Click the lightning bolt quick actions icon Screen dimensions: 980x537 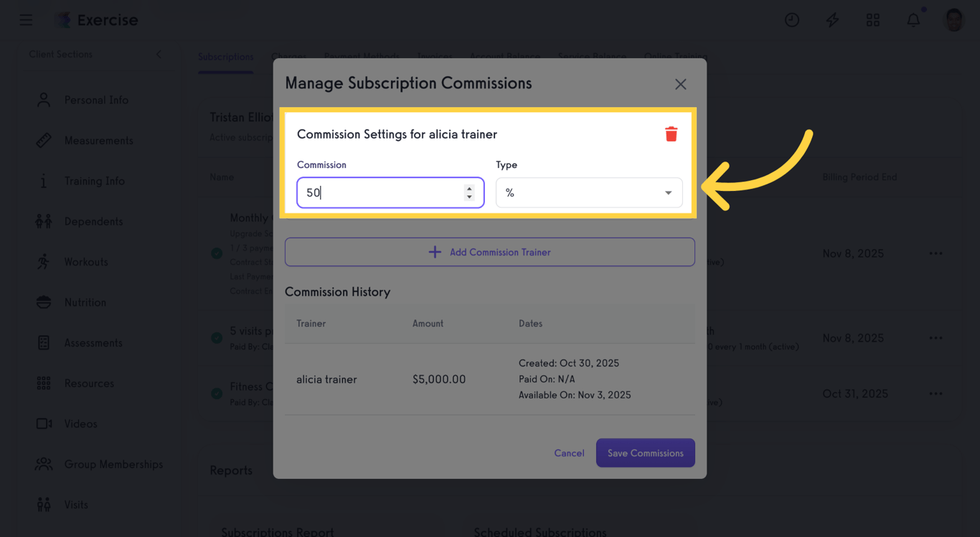(x=832, y=20)
